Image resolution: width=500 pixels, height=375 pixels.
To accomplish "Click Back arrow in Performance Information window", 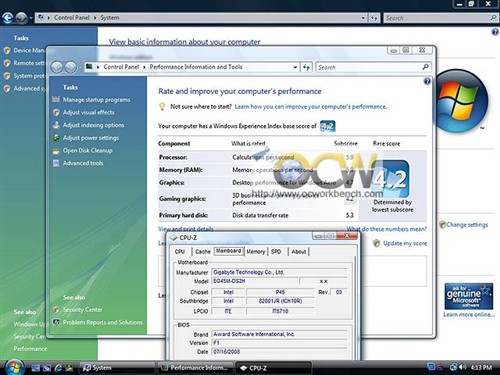I will (x=57, y=67).
